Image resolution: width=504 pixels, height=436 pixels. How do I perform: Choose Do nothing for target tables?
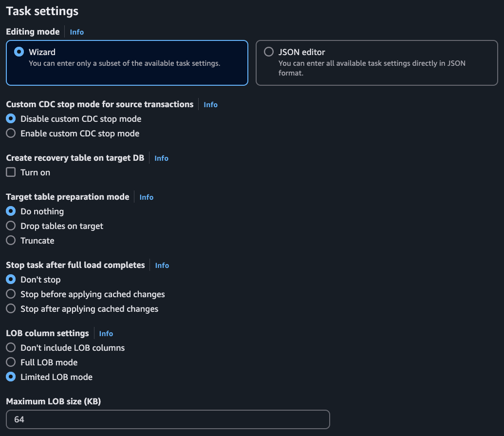pos(11,211)
